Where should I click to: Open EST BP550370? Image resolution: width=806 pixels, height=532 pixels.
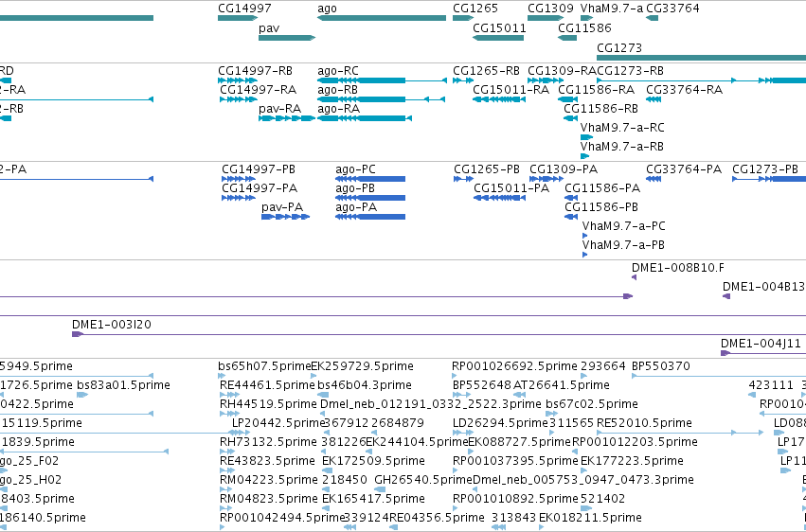coord(719,377)
